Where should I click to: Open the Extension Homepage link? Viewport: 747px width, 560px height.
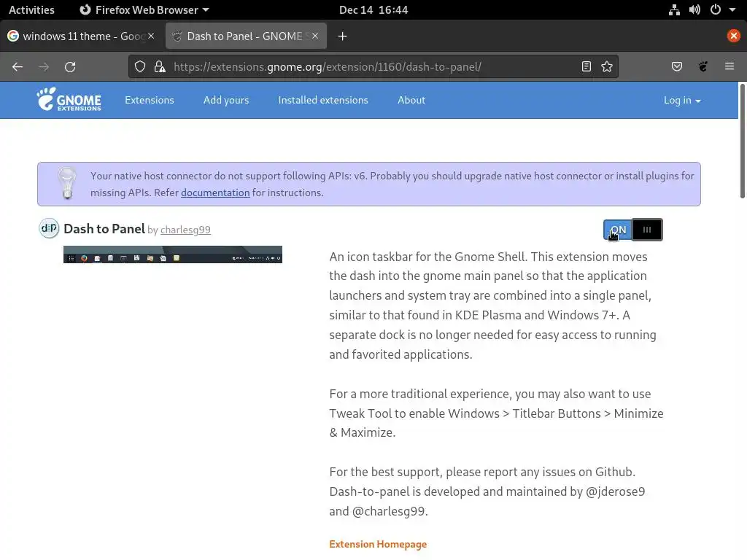[x=378, y=544]
